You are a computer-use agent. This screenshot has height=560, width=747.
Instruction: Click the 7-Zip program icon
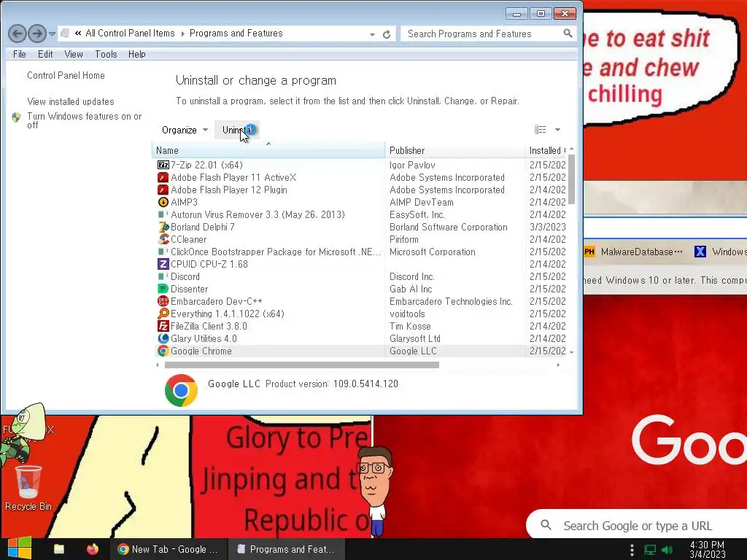point(163,165)
